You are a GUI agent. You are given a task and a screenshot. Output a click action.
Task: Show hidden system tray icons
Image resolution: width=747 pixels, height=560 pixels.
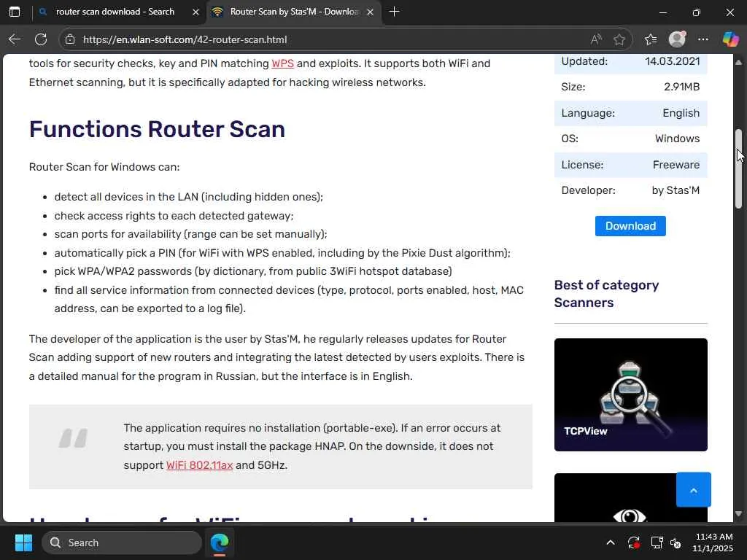coord(611,542)
